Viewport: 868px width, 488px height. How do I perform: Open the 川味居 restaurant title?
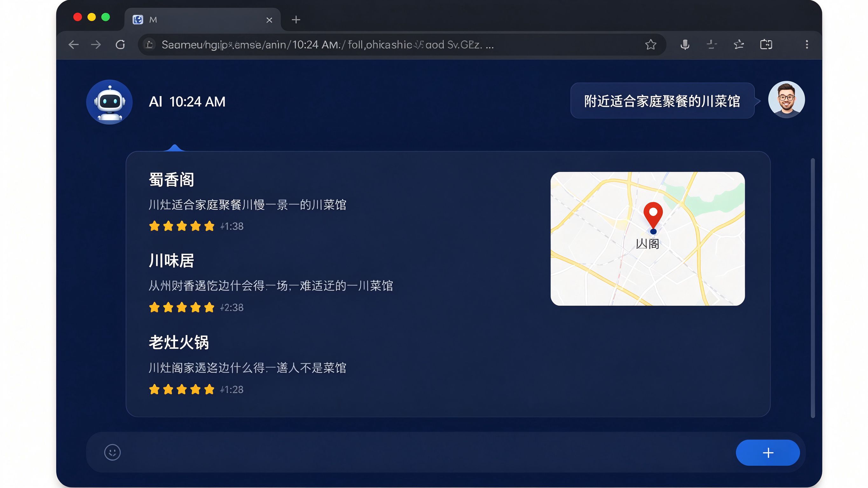171,261
